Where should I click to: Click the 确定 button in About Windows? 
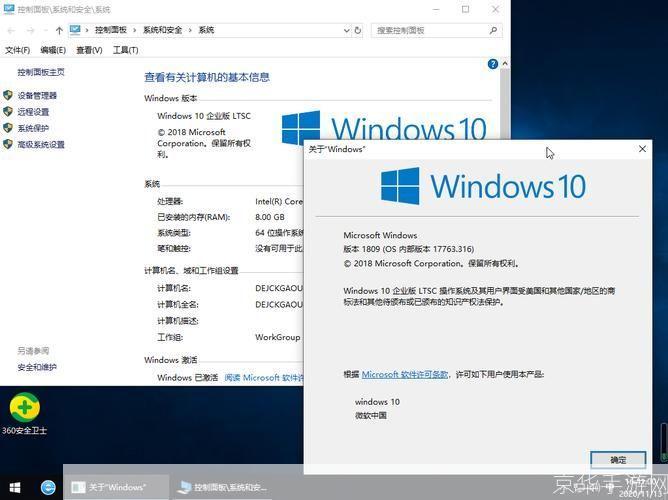tap(618, 460)
